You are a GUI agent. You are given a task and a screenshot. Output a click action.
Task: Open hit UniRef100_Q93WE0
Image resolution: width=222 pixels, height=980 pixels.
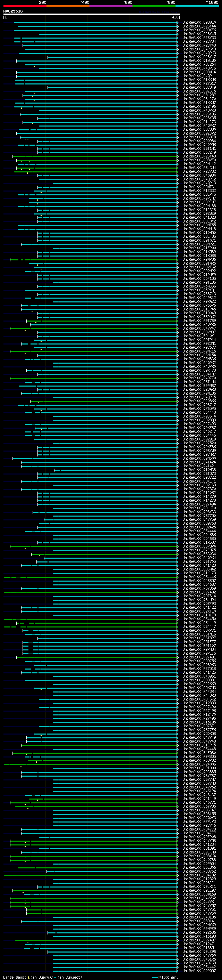pyautogui.click(x=199, y=23)
